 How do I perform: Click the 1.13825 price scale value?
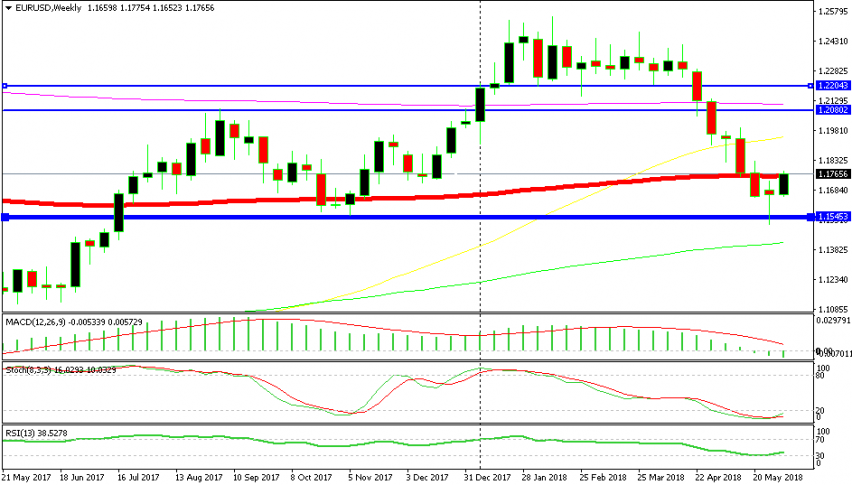[x=833, y=250]
